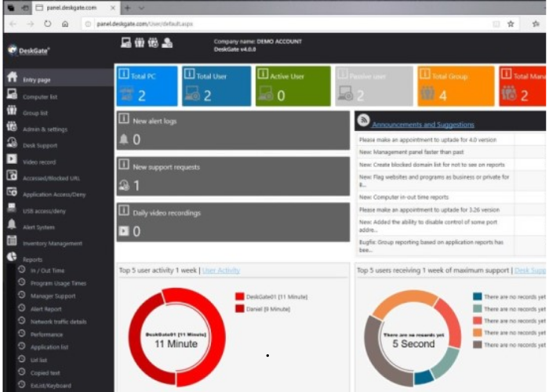Click the browser home button

pyautogui.click(x=65, y=24)
